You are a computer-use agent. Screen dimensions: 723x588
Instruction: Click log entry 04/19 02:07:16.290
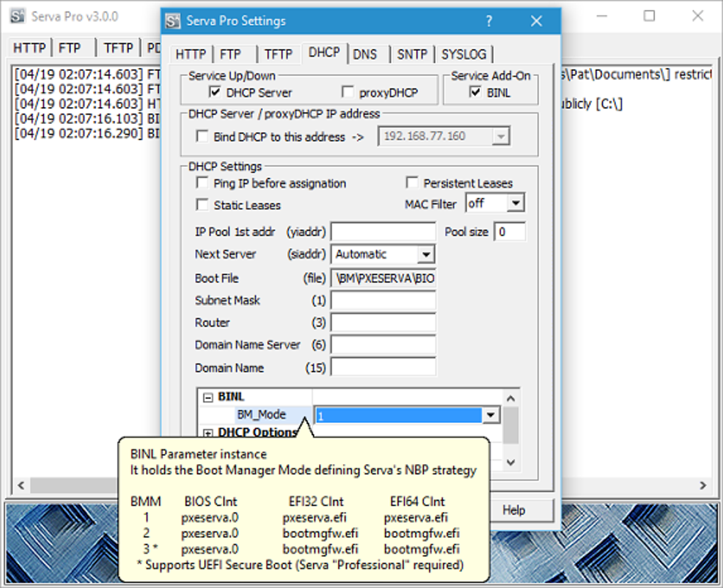click(87, 134)
